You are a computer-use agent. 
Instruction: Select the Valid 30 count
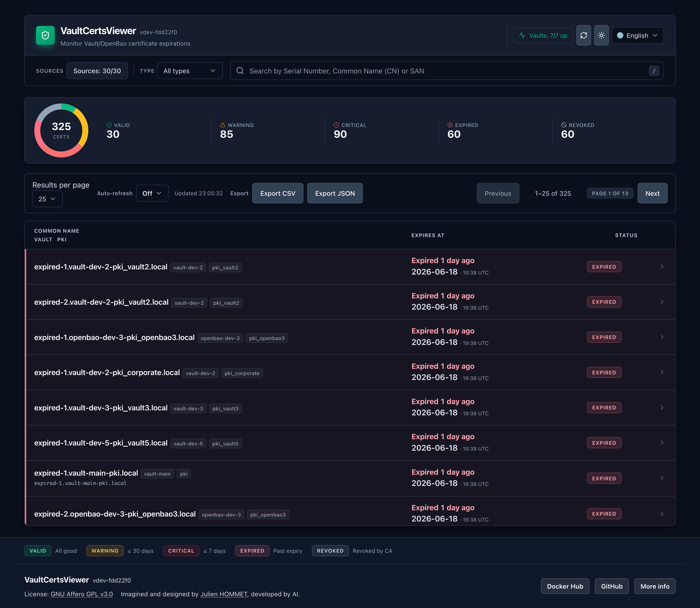pos(113,134)
